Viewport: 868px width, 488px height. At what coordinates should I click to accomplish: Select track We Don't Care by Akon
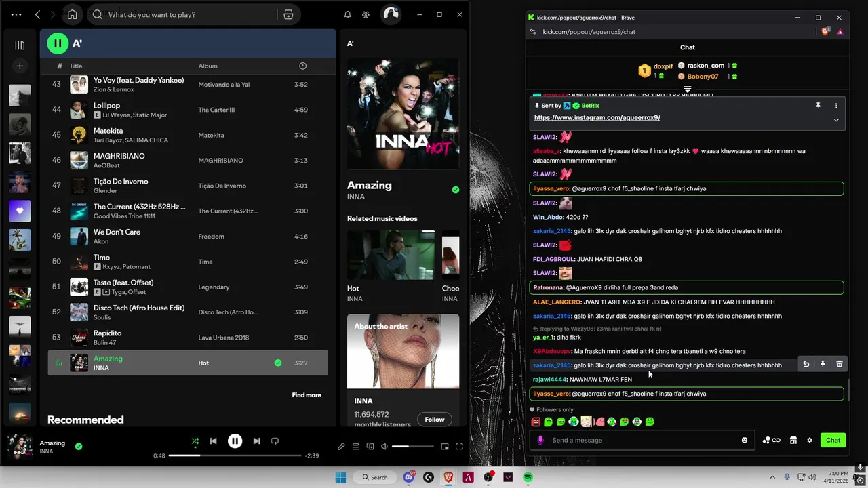[x=188, y=237]
